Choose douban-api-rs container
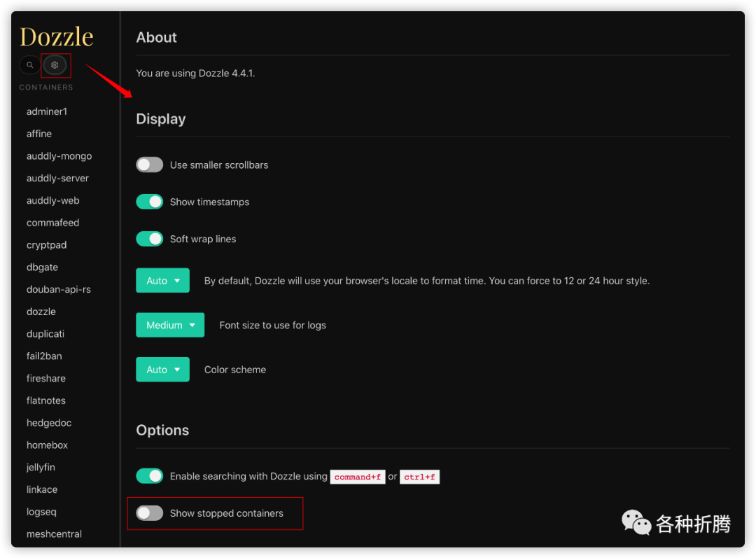The image size is (756, 558). pos(58,289)
